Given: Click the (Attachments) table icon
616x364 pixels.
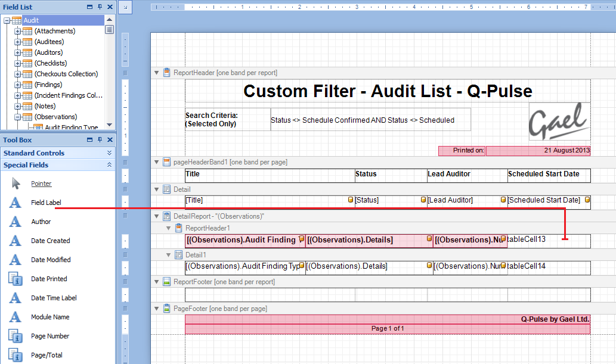Looking at the screenshot, I should [27, 31].
